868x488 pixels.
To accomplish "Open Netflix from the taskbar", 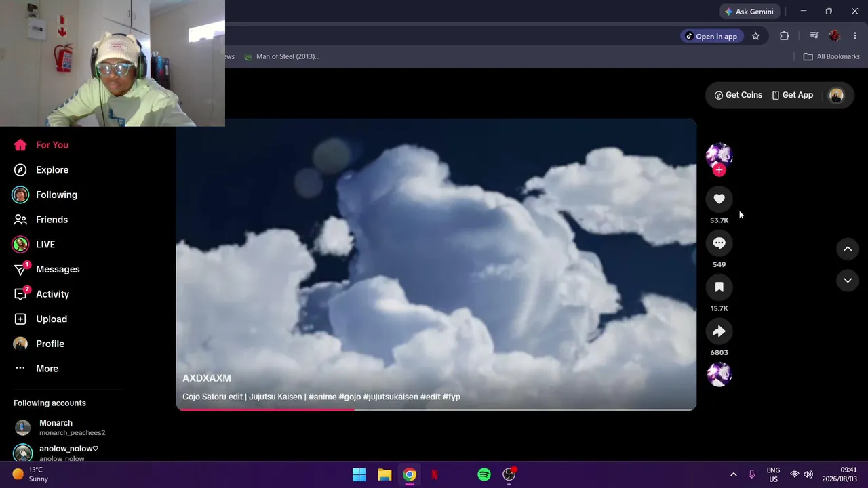I will [435, 475].
